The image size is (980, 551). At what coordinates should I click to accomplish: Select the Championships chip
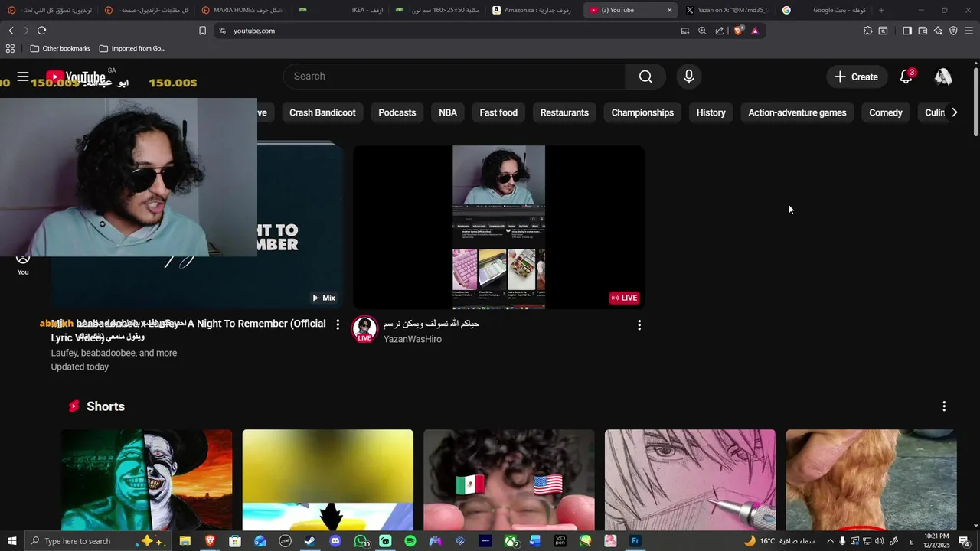tap(642, 112)
